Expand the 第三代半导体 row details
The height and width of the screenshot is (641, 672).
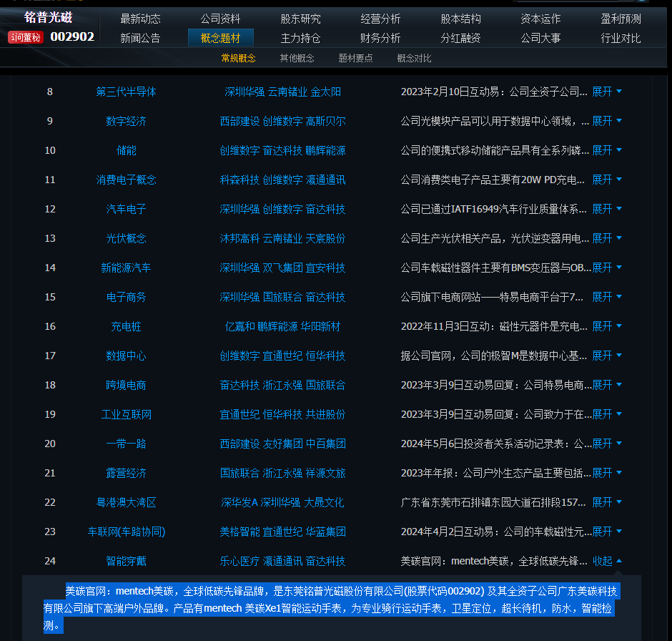pos(606,92)
